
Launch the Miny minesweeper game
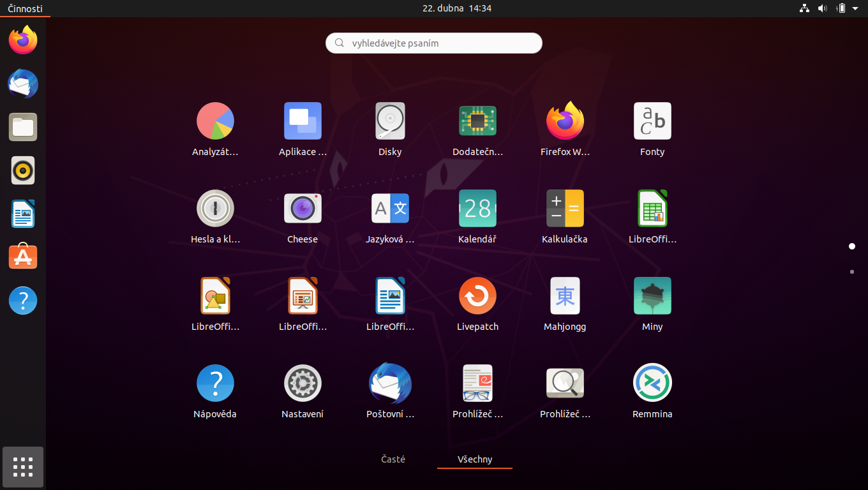[652, 295]
